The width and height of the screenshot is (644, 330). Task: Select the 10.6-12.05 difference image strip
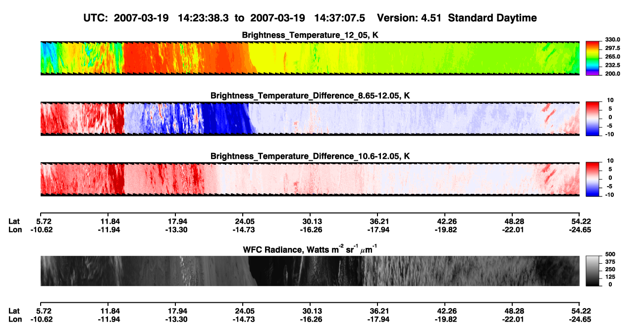(x=310, y=179)
